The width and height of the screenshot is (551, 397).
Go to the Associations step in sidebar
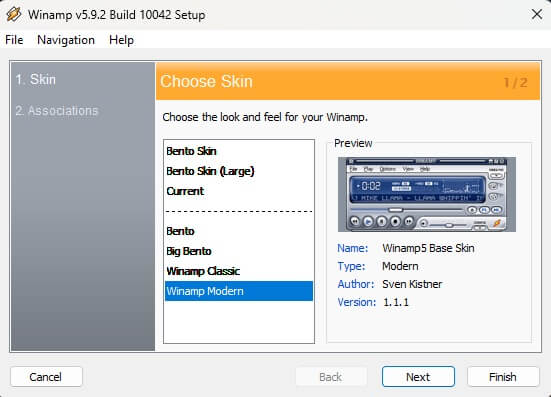tap(57, 111)
